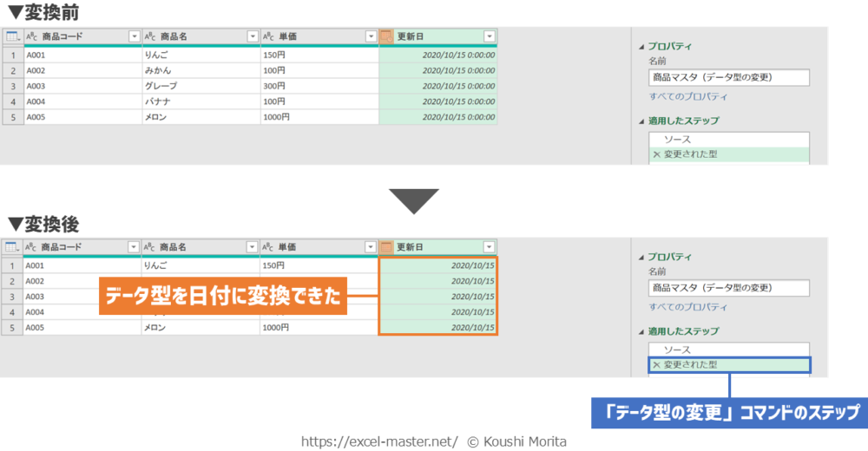Open 単価 filter dropdown in 変換後 table
Viewport: 868px width, 451px height.
371,247
